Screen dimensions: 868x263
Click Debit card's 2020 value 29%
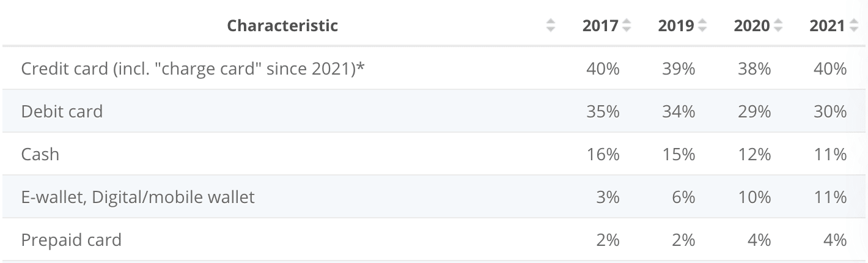click(x=754, y=111)
